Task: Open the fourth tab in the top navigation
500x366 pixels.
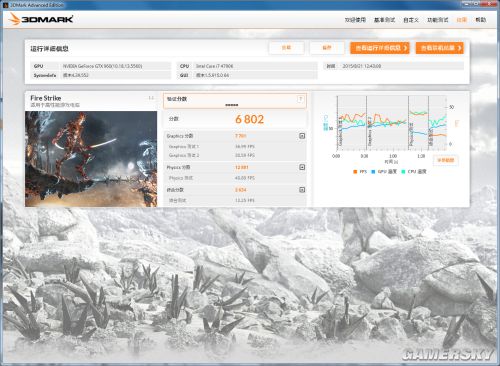Action: click(x=438, y=20)
